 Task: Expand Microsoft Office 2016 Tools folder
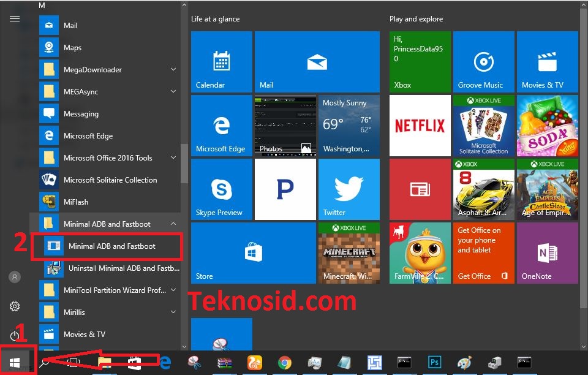pyautogui.click(x=173, y=158)
